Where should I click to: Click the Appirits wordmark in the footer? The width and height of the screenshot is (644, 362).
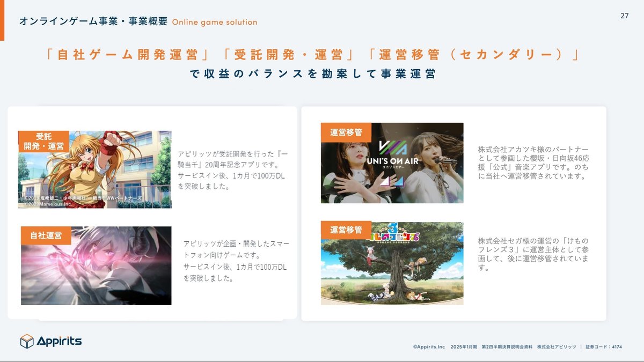click(59, 341)
